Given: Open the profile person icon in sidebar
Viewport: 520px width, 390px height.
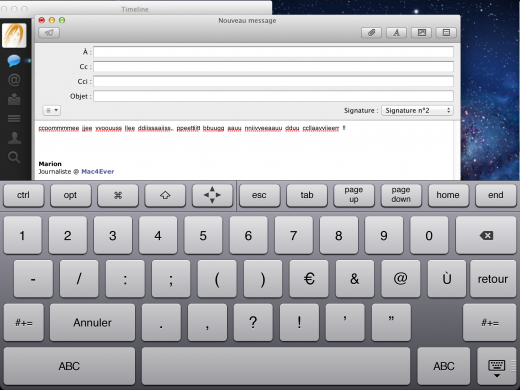Looking at the screenshot, I should click(14, 138).
